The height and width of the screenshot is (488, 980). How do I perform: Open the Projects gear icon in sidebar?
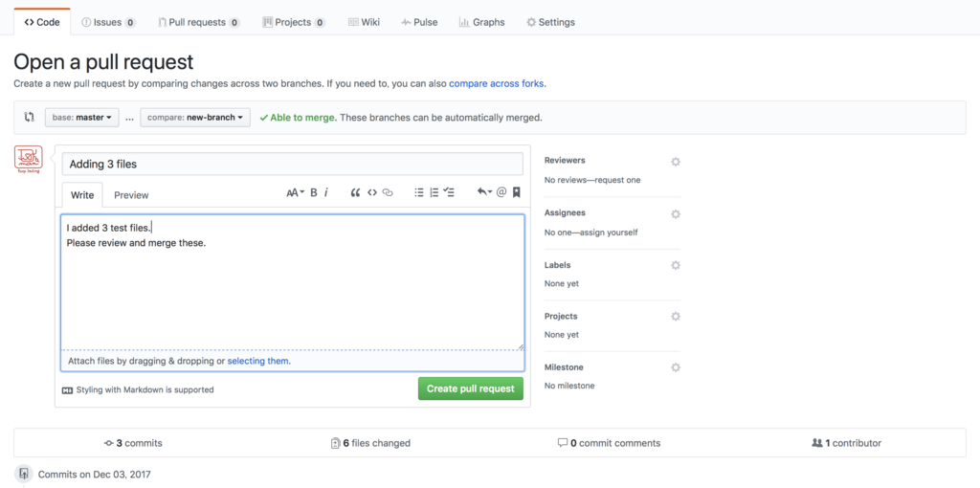point(675,316)
